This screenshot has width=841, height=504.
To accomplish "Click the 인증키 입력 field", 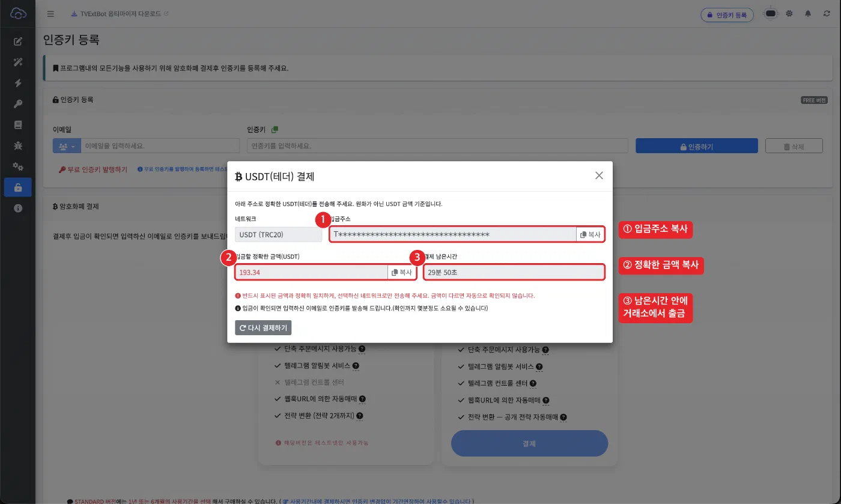I will point(437,146).
